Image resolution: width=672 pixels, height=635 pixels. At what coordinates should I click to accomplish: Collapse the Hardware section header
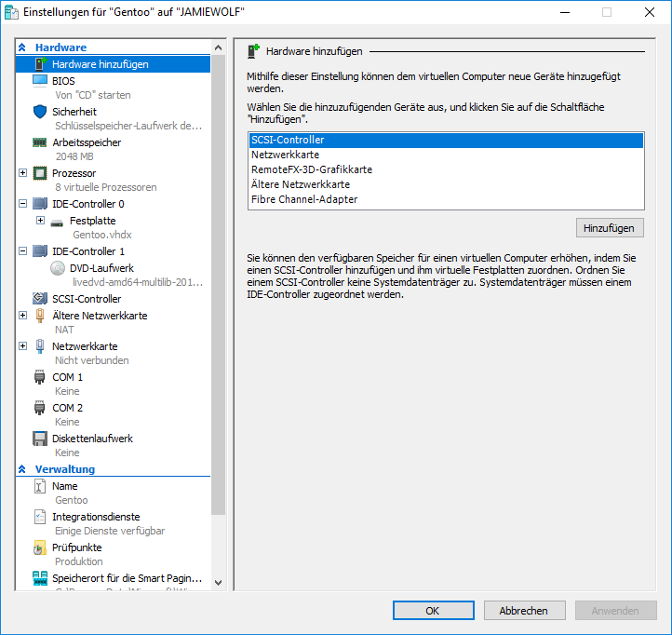(x=22, y=47)
